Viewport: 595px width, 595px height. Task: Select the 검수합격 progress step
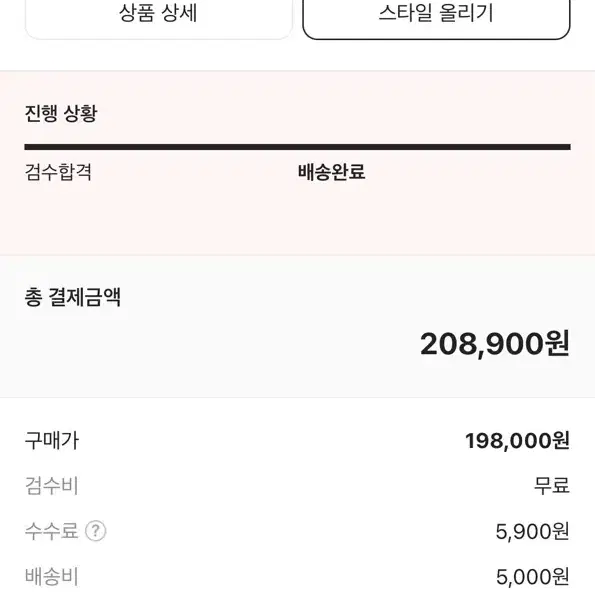click(58, 172)
